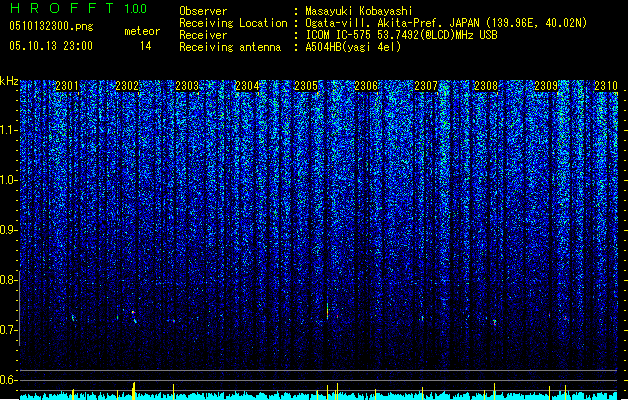Click the 2307 time marker
Screen dimensions: 629x400
(x=426, y=86)
